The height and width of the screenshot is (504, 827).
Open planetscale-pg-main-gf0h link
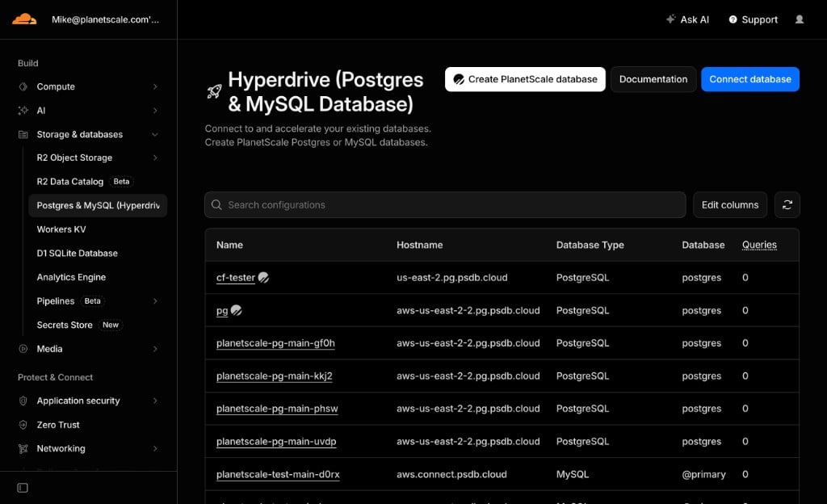coord(275,343)
